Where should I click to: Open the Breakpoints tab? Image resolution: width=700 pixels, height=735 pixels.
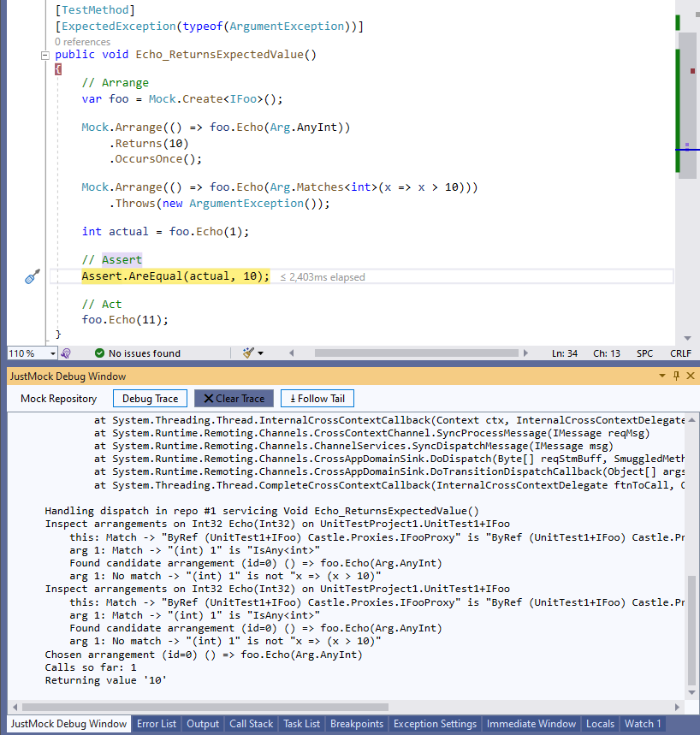356,723
